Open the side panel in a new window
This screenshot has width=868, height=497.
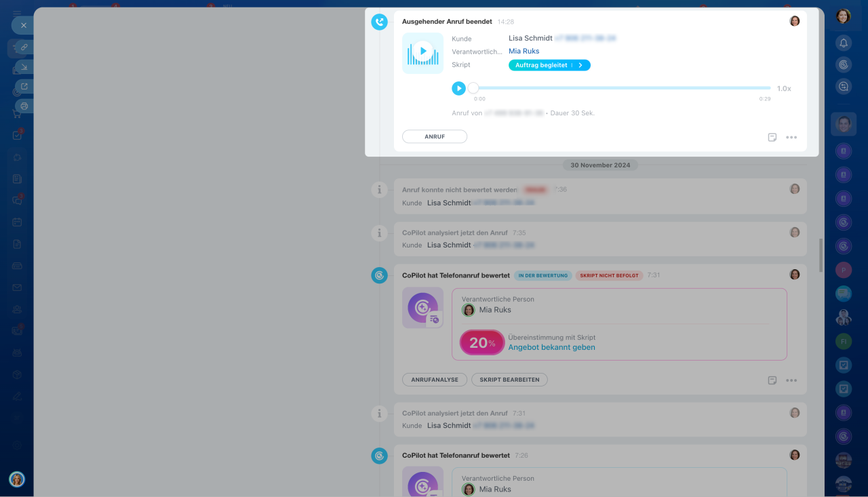[x=24, y=86]
